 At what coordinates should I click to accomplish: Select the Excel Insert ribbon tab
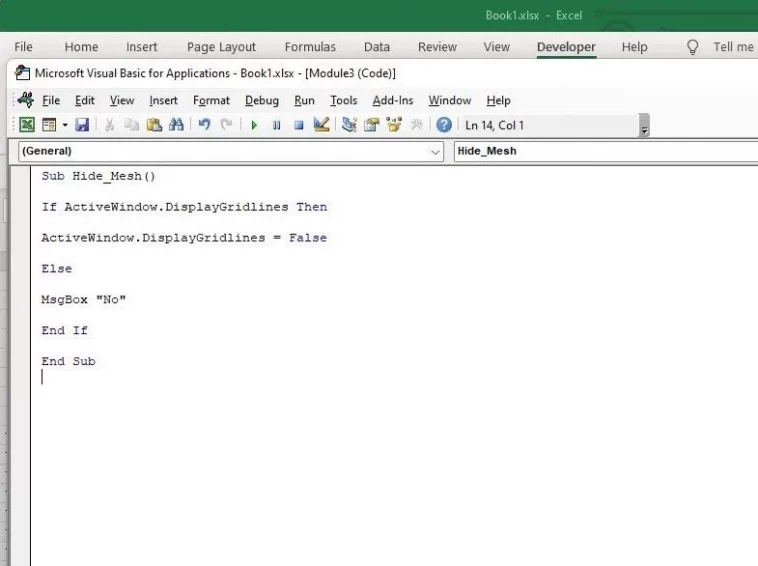click(142, 47)
